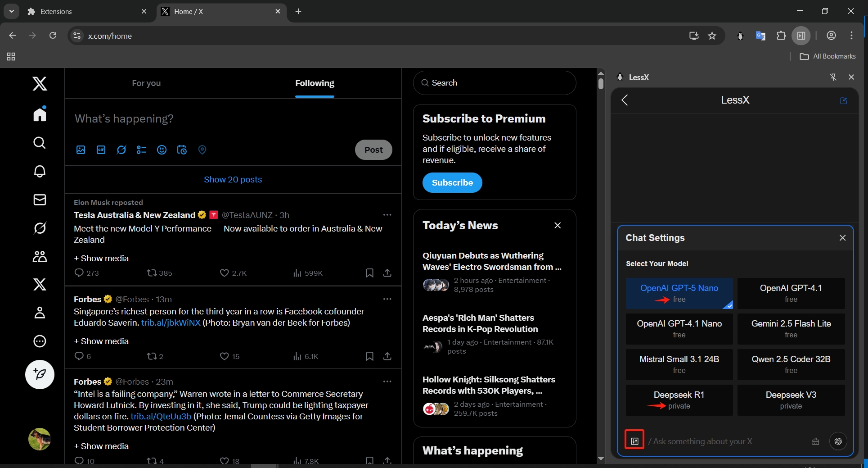
Task: Click the X logo at top of sidebar
Action: (x=40, y=83)
